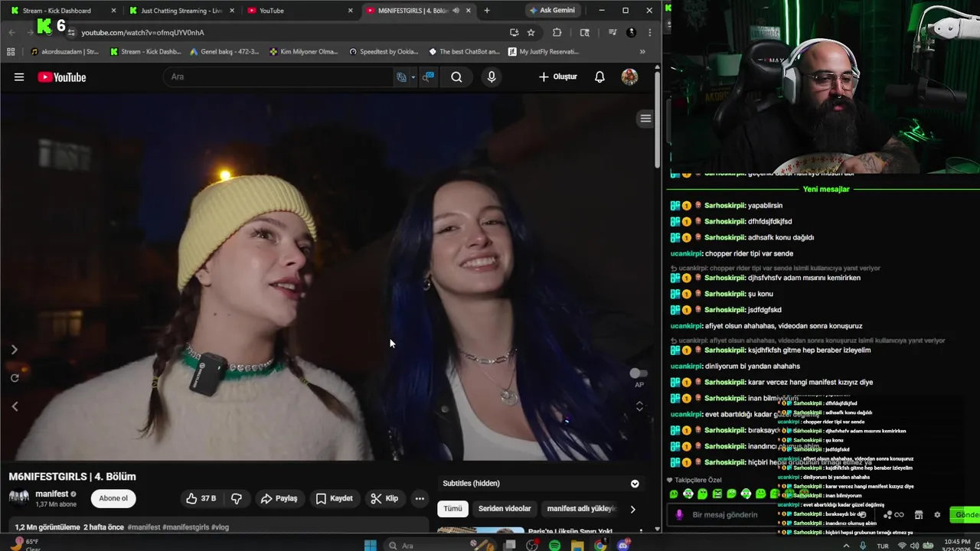This screenshot has width=980, height=551.
Task: Click the Yeni mesajlar divider in Kick chat
Action: point(825,189)
